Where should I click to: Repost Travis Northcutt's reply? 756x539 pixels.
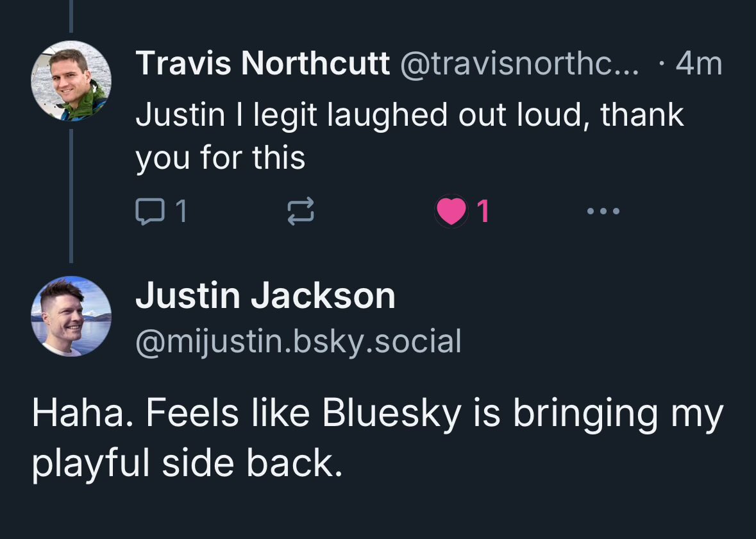[300, 211]
